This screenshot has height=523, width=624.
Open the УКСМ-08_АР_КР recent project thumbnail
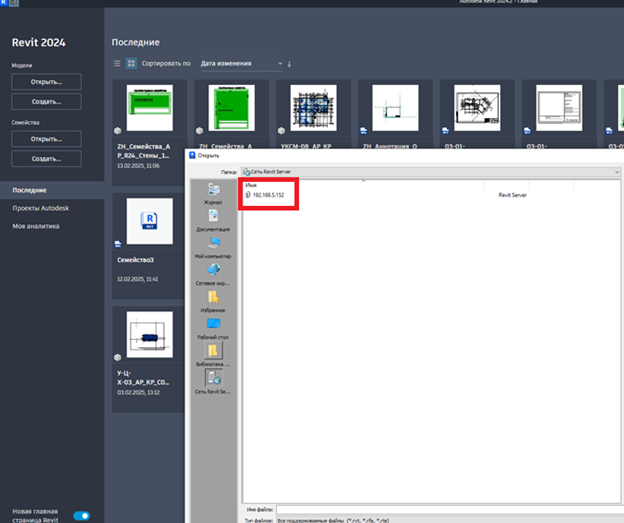coord(313,108)
